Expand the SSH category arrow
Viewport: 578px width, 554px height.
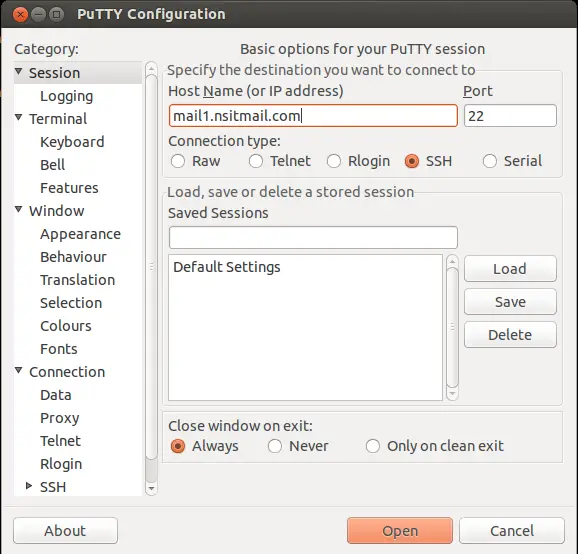click(29, 486)
